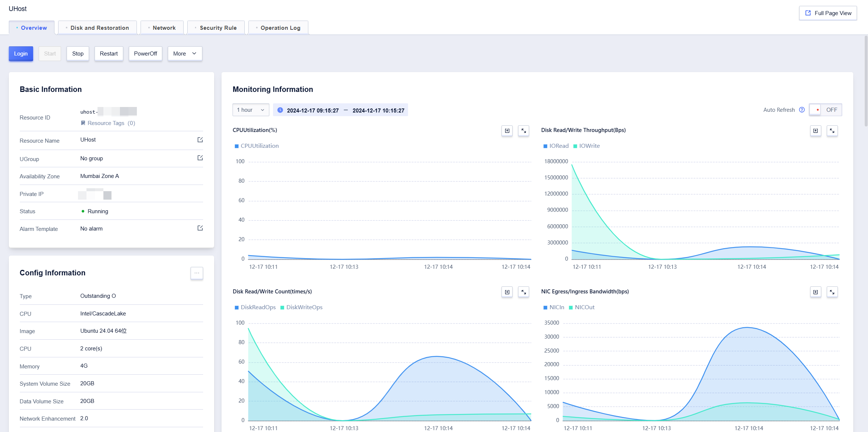This screenshot has width=868, height=432.
Task: Expand the NIC Egress/Ingress Bandwidth chart
Action: pos(832,292)
